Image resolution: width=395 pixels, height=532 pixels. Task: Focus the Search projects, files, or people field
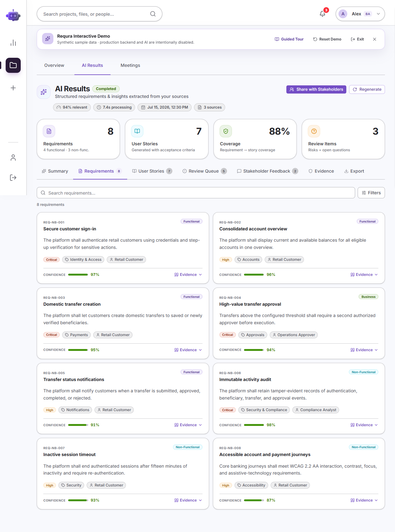100,14
